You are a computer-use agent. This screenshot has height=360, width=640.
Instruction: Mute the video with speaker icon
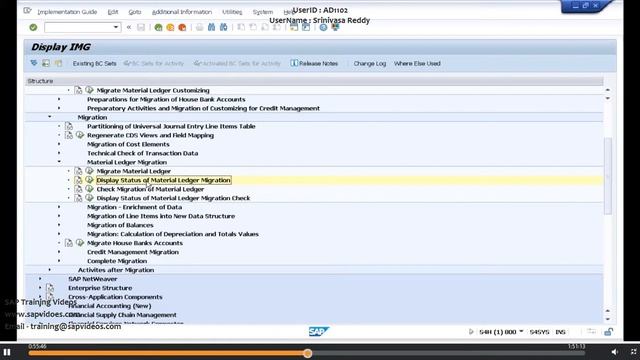615,352
